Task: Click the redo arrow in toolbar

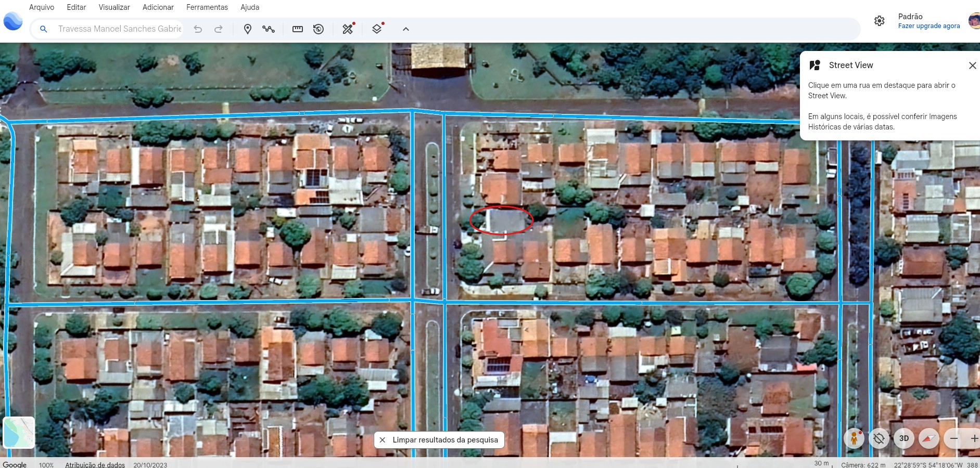Action: point(219,29)
